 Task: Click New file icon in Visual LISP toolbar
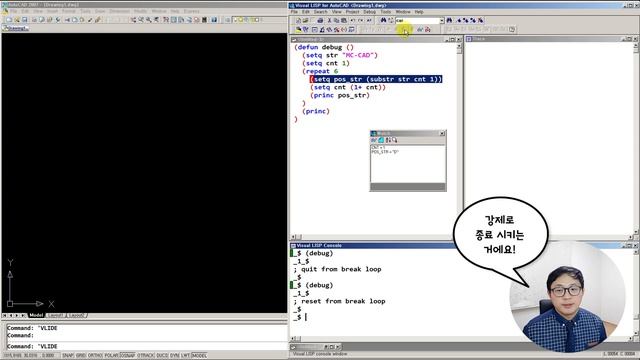coord(298,20)
